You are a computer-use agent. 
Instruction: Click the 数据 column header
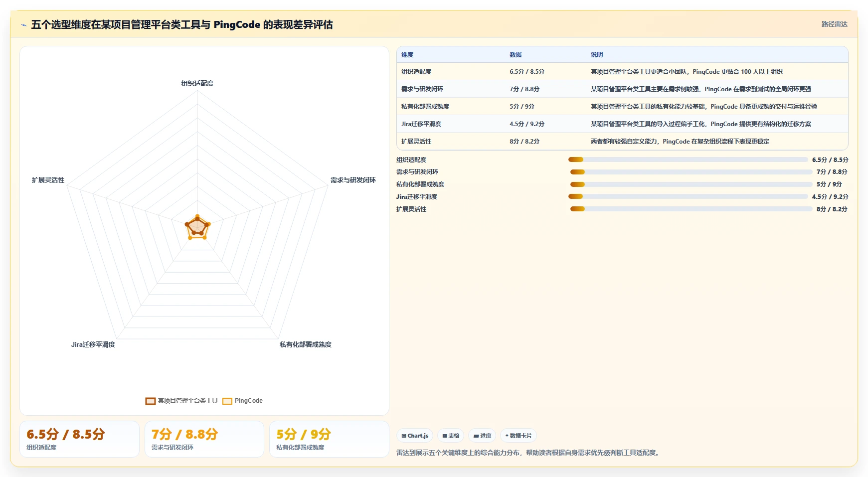point(516,55)
